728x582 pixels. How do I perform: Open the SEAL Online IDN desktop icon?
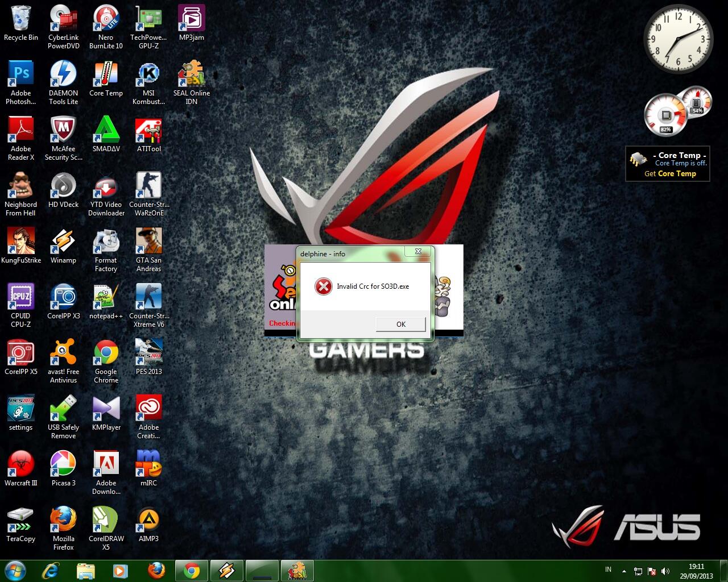[x=192, y=82]
